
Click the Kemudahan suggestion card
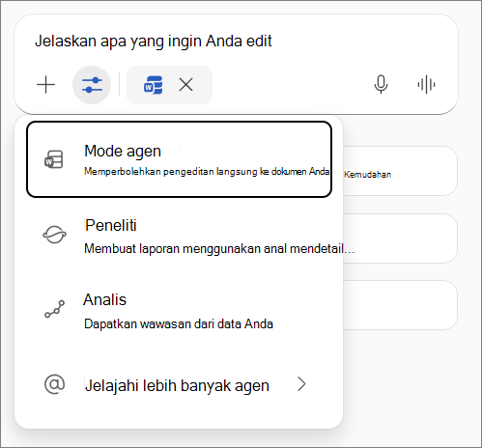(399, 171)
